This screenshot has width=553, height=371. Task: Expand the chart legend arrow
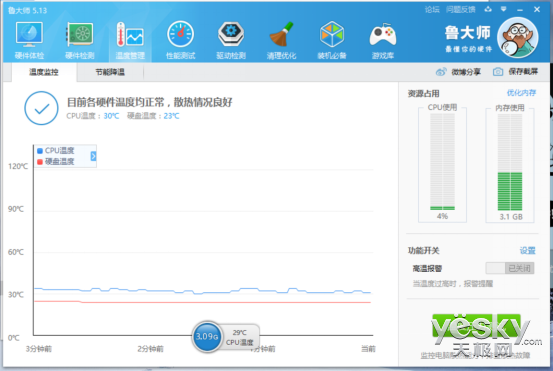pyautogui.click(x=93, y=156)
